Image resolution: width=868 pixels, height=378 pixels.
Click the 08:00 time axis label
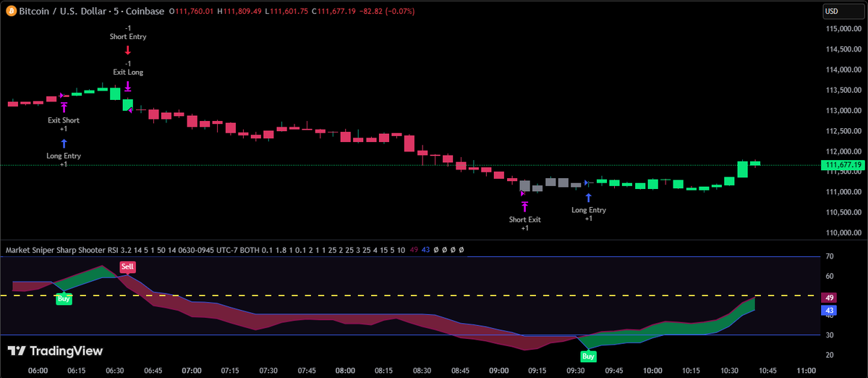click(x=345, y=370)
